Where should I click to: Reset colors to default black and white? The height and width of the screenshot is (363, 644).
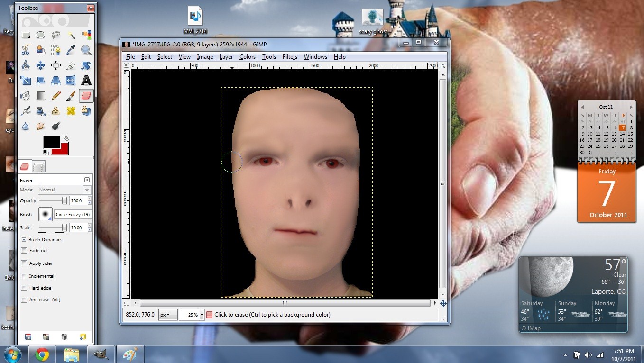(x=46, y=152)
